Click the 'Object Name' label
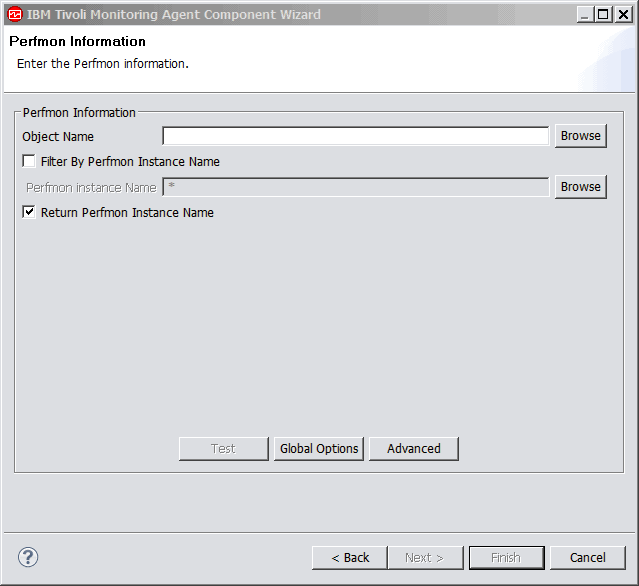The width and height of the screenshot is (639, 586). (58, 137)
